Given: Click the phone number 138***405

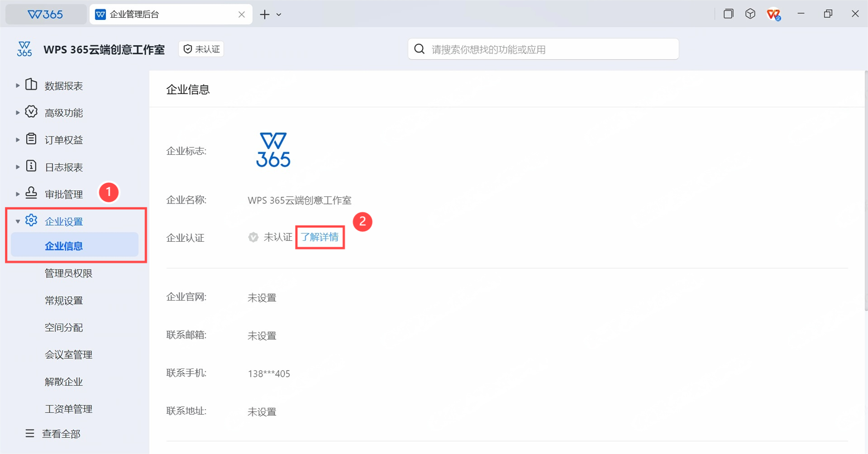Looking at the screenshot, I should (269, 373).
